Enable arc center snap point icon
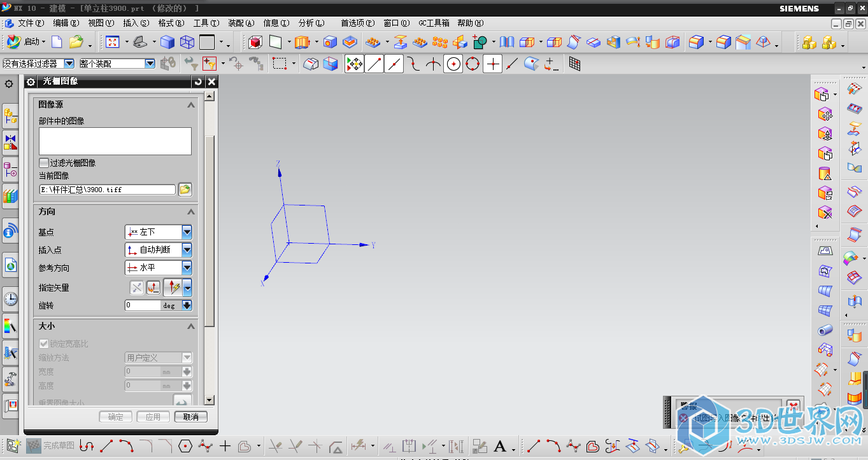Screen dimensions: 868x460 pos(453,64)
